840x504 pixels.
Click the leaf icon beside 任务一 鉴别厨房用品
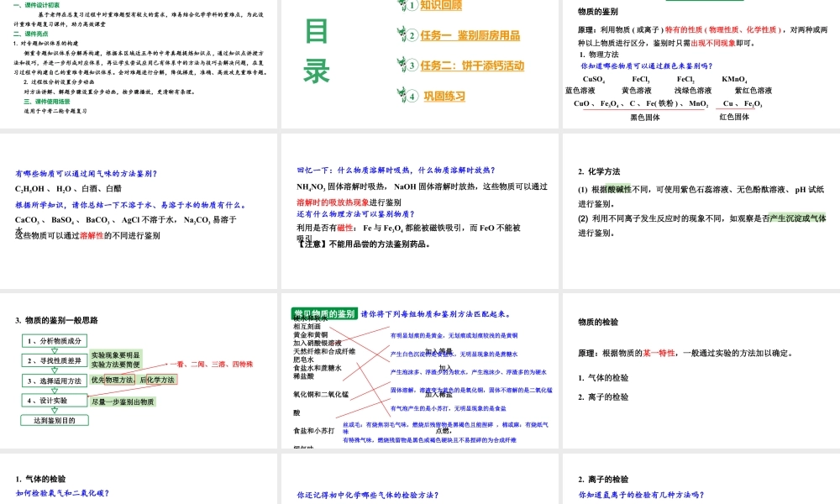(x=401, y=34)
